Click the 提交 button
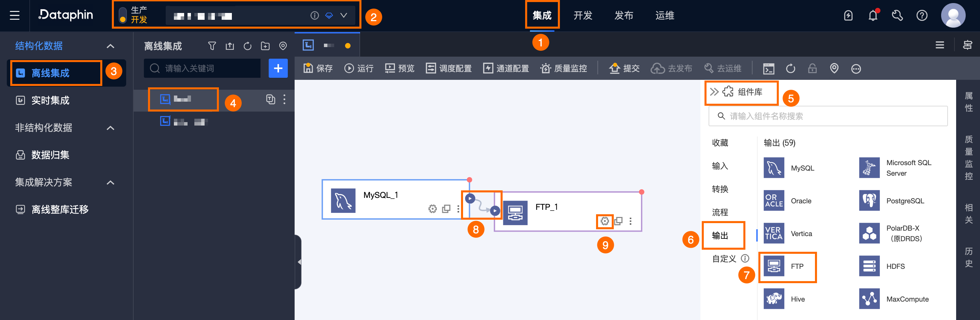Image resolution: width=980 pixels, height=320 pixels. click(x=624, y=69)
